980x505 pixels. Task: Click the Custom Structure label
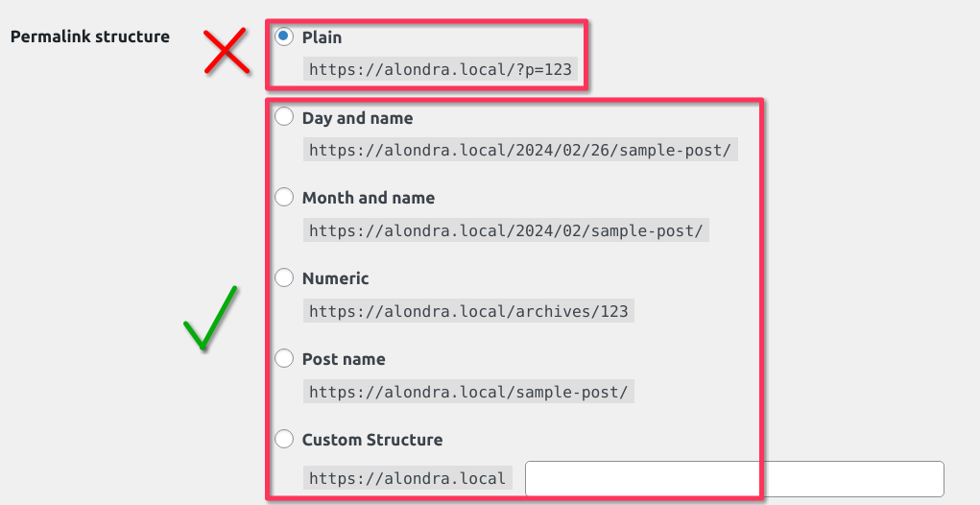372,440
